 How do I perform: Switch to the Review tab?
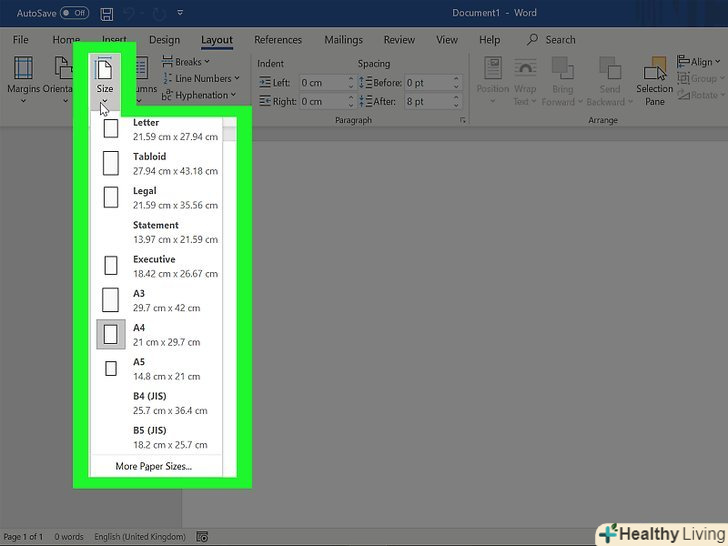point(399,40)
